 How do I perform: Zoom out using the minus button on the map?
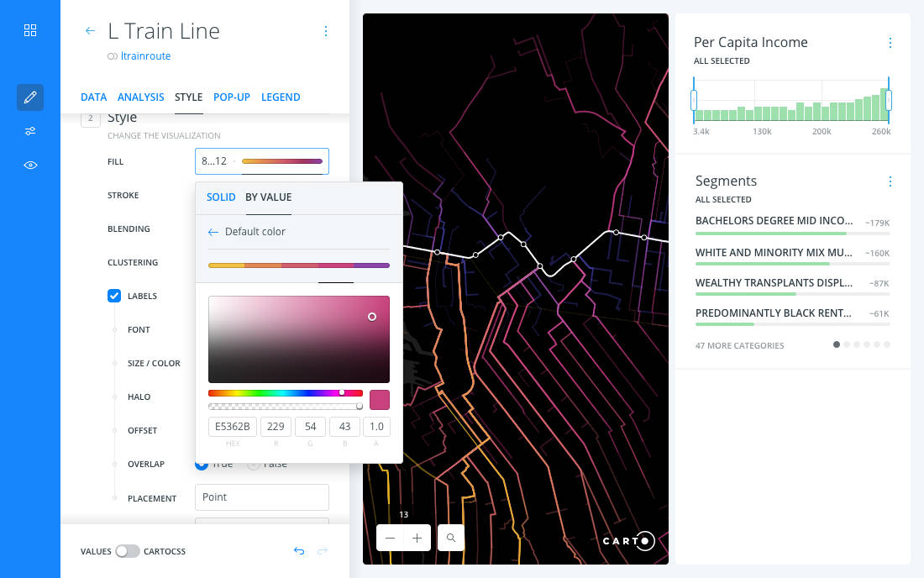(x=389, y=538)
